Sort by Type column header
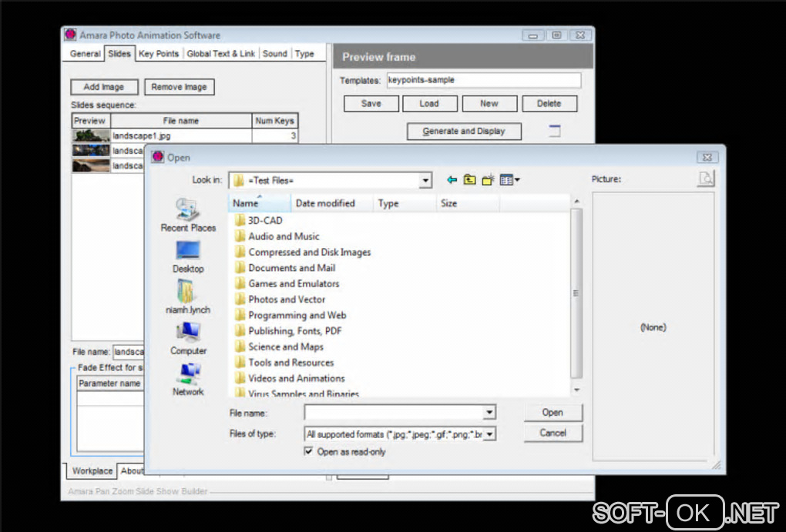Screen dimensions: 786x532 pos(405,203)
